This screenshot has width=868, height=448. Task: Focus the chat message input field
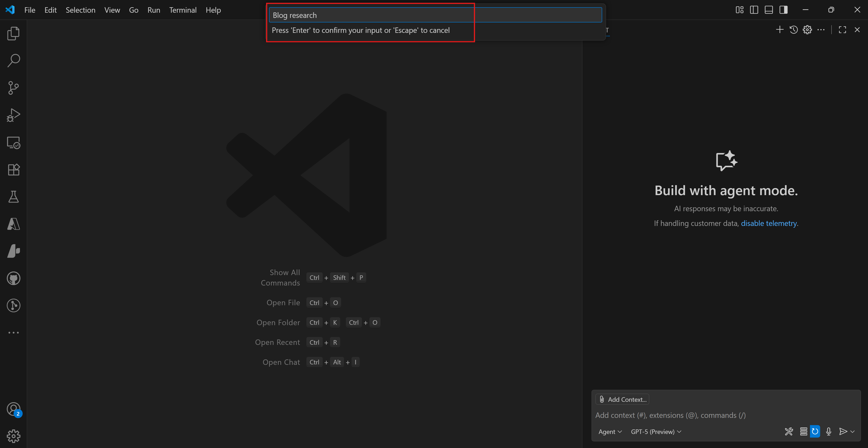tap(726, 415)
